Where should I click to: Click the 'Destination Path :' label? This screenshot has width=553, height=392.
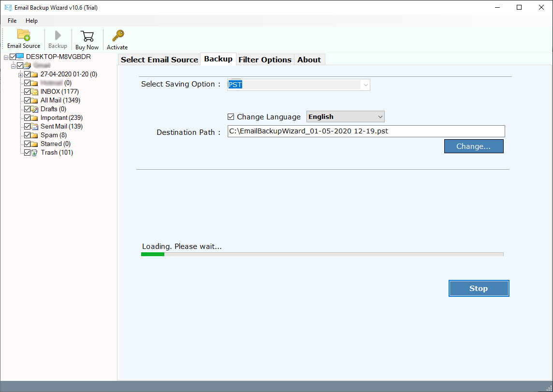coord(189,132)
